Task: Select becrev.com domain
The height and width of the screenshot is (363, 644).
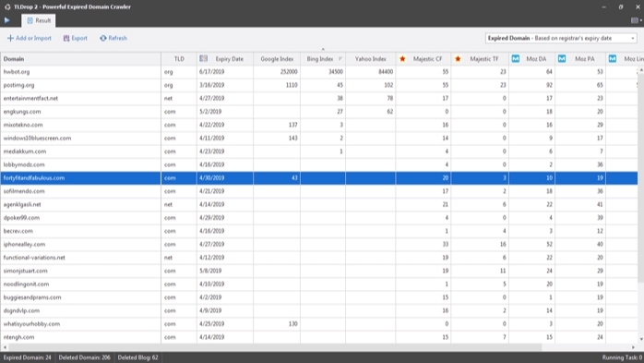Action: (18, 231)
